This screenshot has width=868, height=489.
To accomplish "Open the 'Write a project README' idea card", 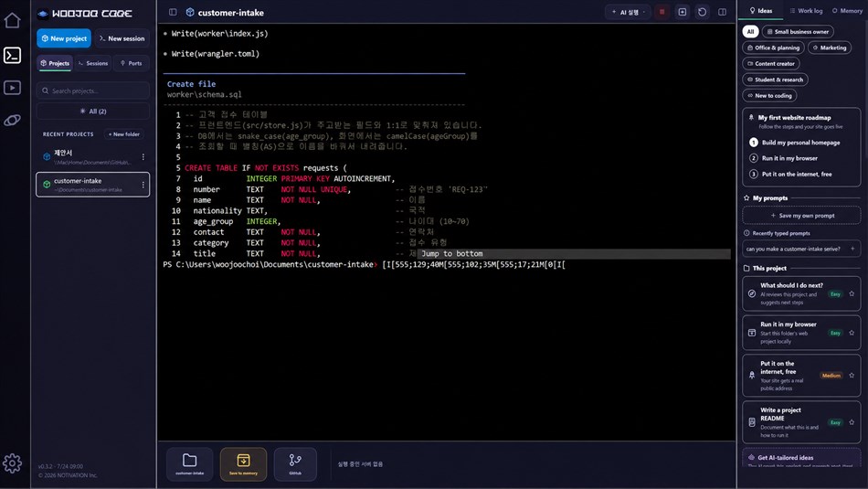I will coord(801,422).
